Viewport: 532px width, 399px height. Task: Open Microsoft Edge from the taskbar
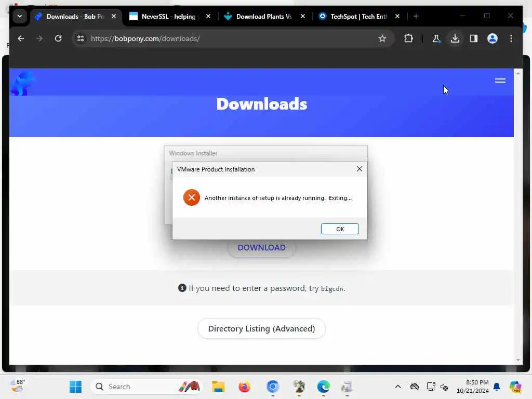tap(323, 387)
